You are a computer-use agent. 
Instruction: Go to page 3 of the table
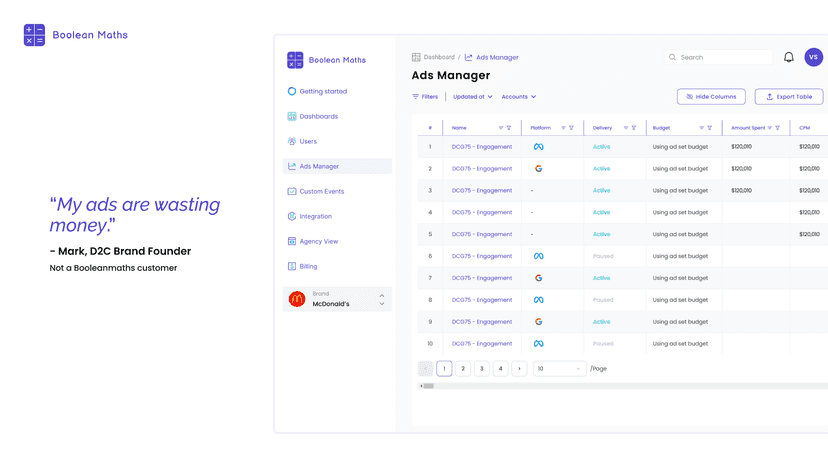pyautogui.click(x=482, y=369)
